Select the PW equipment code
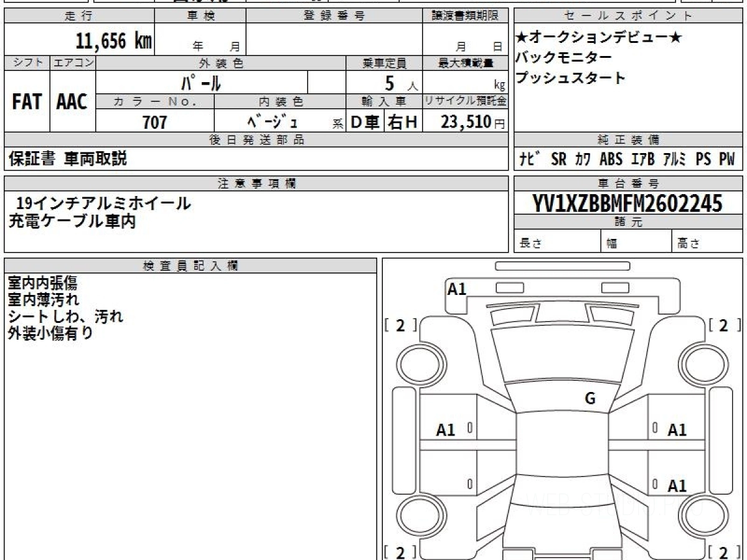This screenshot has height=560, width=747. pos(727,159)
